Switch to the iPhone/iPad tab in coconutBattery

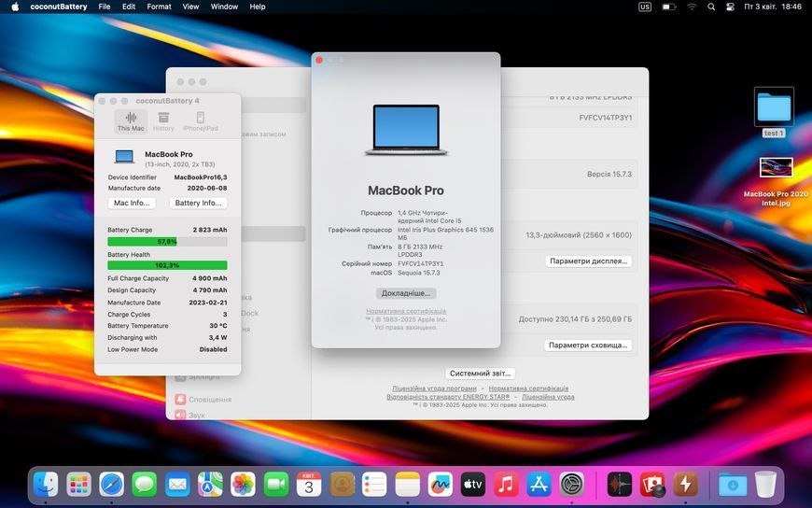[x=201, y=121]
